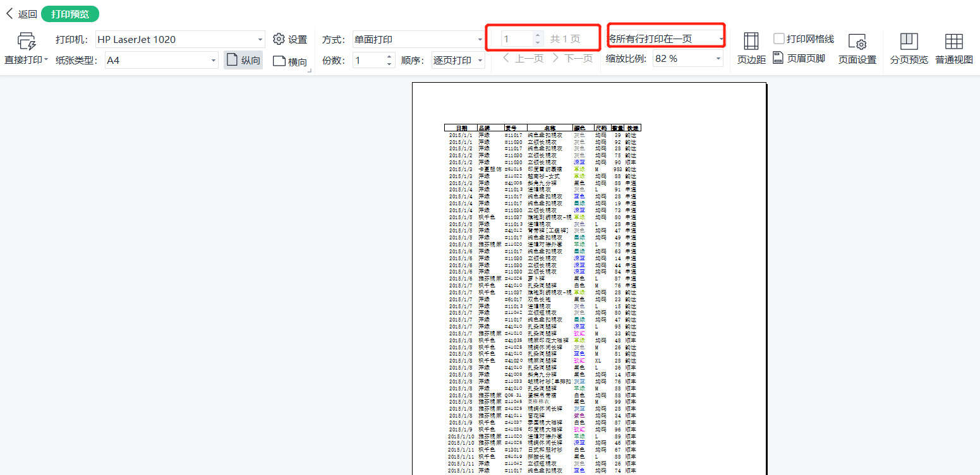Click the Q06-31 item number cell
Image resolution: width=980 pixels, height=475 pixels.
[x=512, y=395]
